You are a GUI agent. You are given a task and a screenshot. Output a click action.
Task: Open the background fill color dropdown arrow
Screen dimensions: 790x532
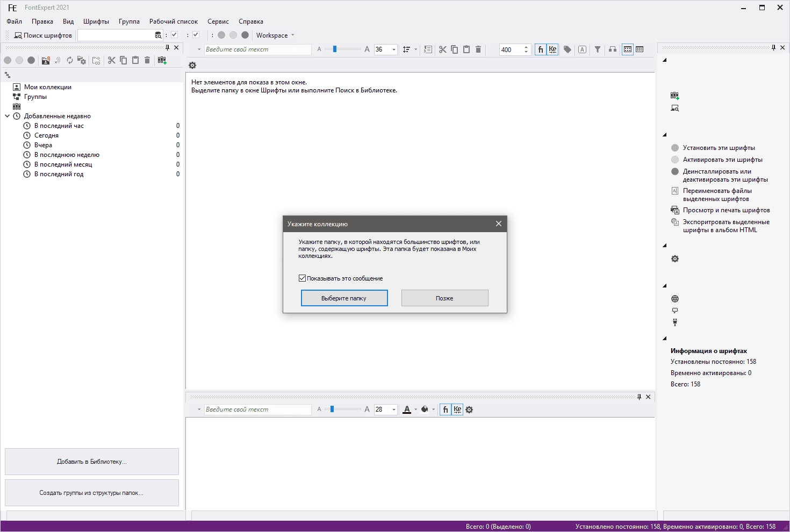point(433,409)
